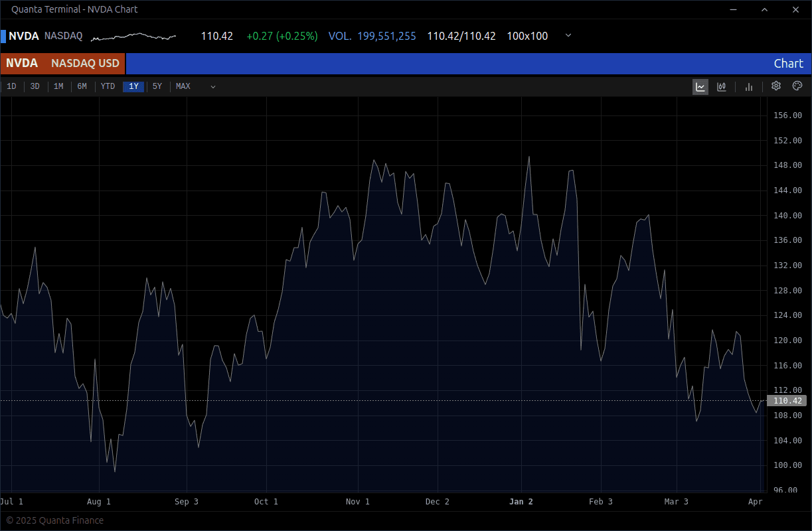This screenshot has width=812, height=531.
Task: Click the NASDAQ USD exchange label
Action: coord(85,64)
